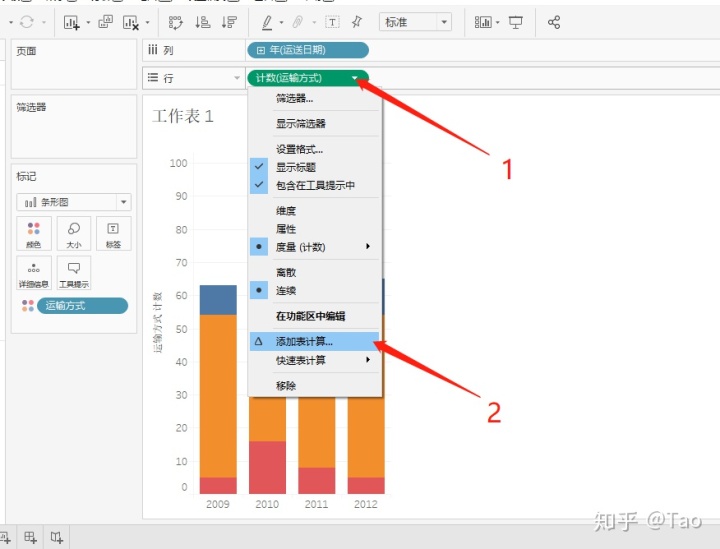Screen dimensions: 720x549
Task: Add a new worksheet from toolbar
Action: [72, 22]
